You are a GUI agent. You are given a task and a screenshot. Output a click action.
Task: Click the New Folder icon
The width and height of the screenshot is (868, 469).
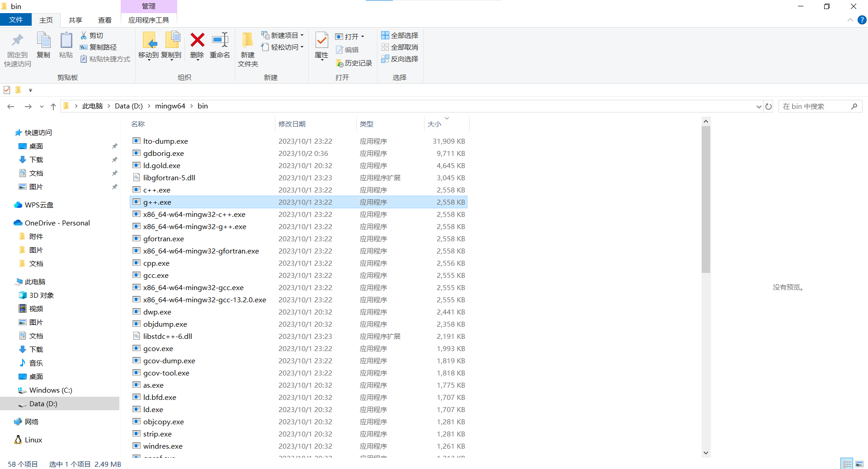pos(248,41)
